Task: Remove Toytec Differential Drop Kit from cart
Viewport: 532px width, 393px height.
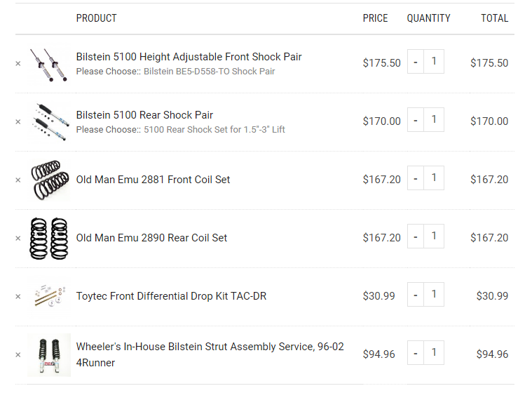Action: point(18,297)
